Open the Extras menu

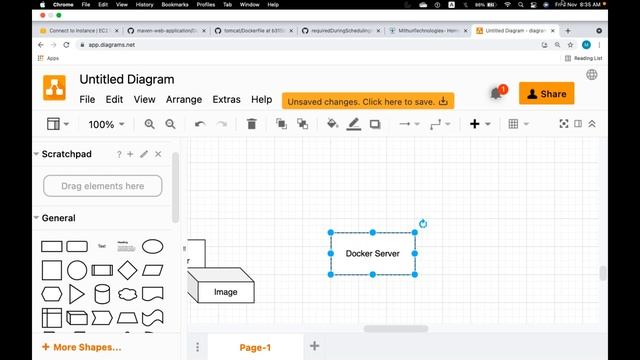point(227,100)
